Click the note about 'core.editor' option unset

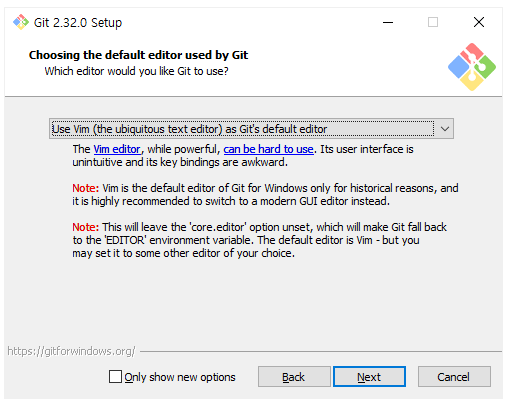[259, 240]
